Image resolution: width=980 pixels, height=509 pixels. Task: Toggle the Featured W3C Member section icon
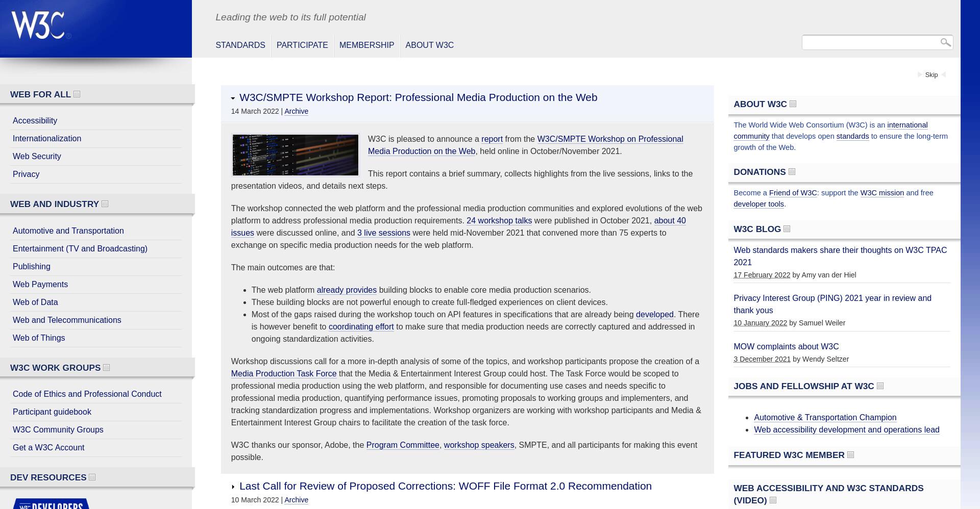(x=851, y=455)
